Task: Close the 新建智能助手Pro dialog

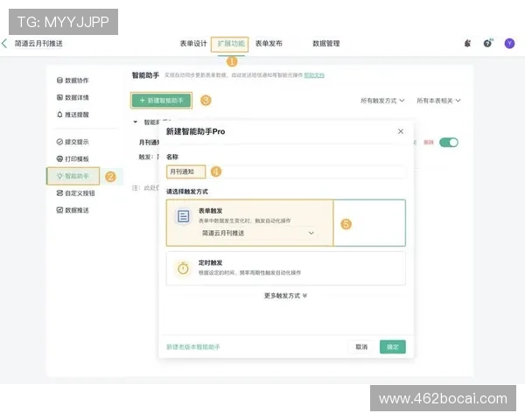Action: [x=401, y=131]
